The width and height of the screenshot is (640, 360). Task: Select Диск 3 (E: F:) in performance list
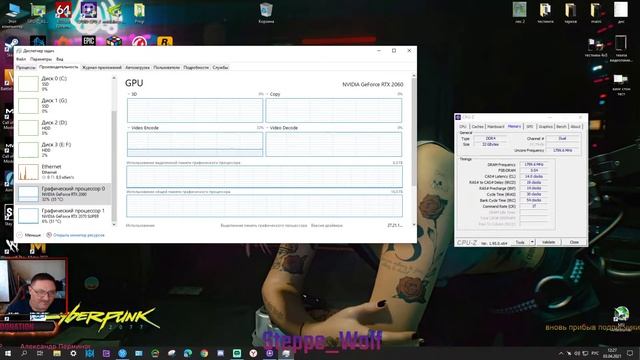pyautogui.click(x=63, y=150)
